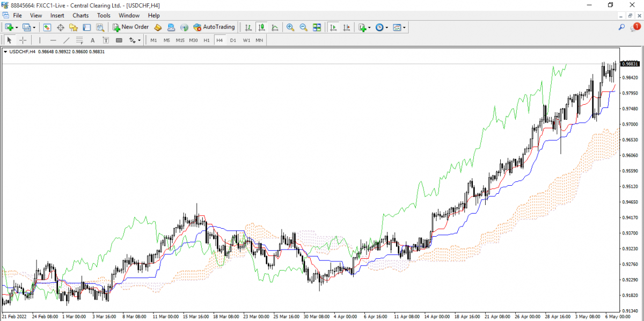Click the 0.98831 current price label
Viewport: 644px width, 321px height.
pos(630,64)
